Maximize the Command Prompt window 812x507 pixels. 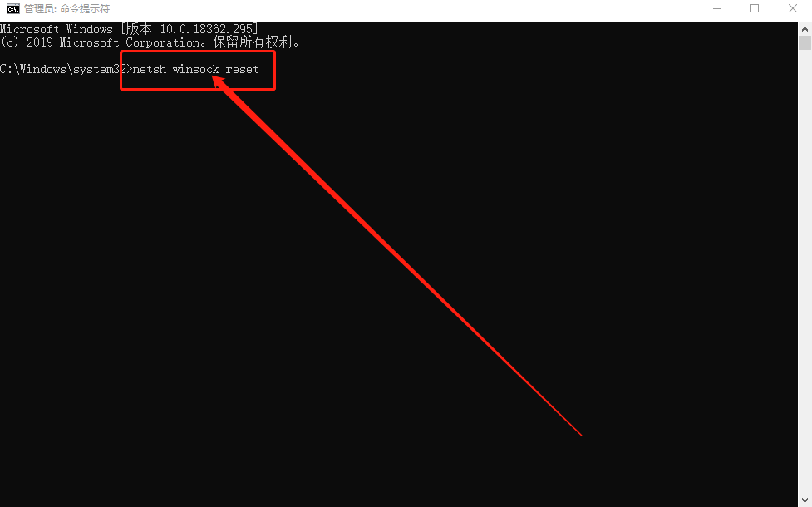755,9
